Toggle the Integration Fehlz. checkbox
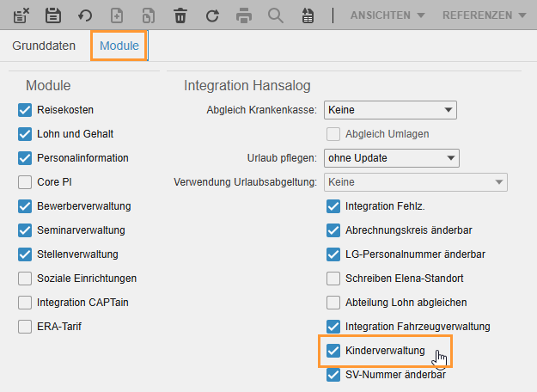 point(333,206)
